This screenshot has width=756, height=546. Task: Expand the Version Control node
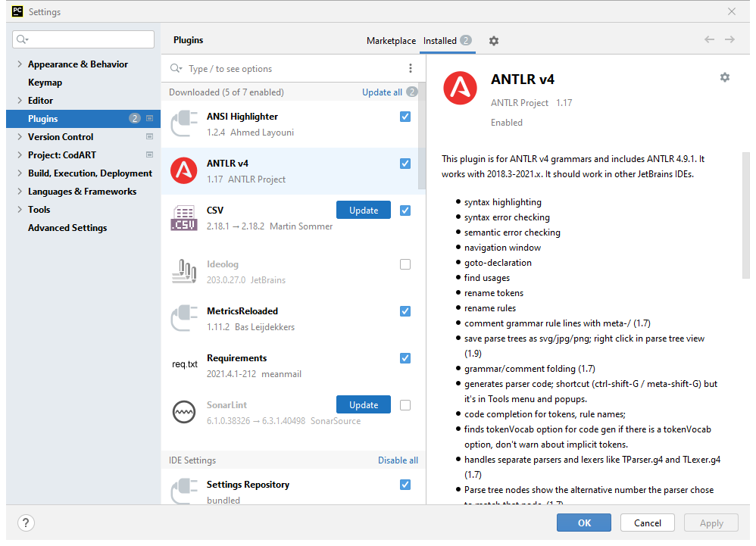coord(19,137)
